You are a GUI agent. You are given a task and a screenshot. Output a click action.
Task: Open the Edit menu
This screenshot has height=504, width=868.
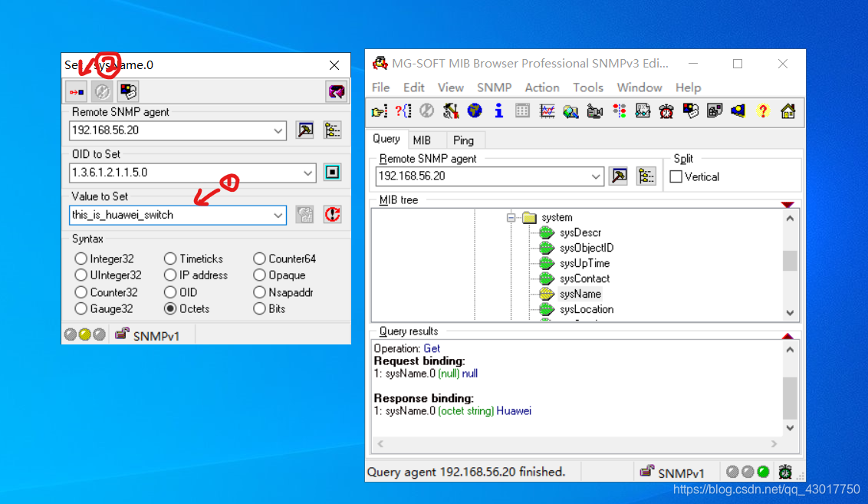(x=413, y=87)
